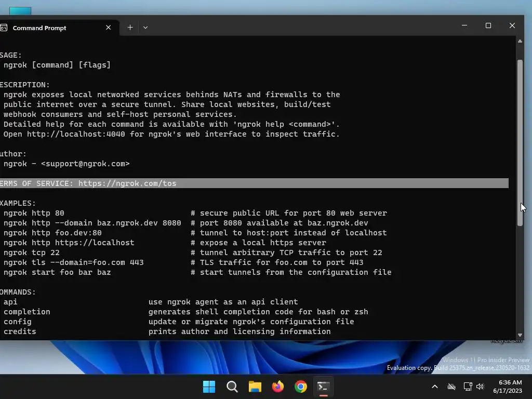Click '# expose a local https server' comment
532x399 pixels.
258,243
